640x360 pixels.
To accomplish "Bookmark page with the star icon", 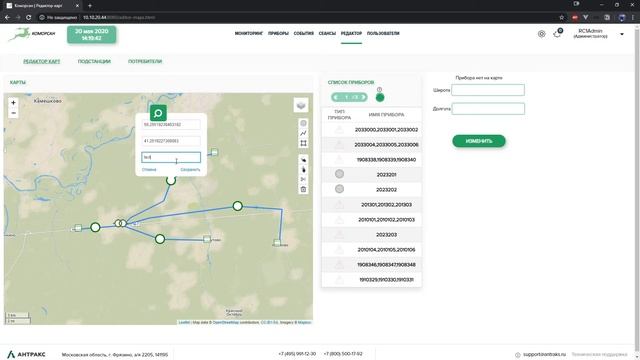I will click(562, 18).
